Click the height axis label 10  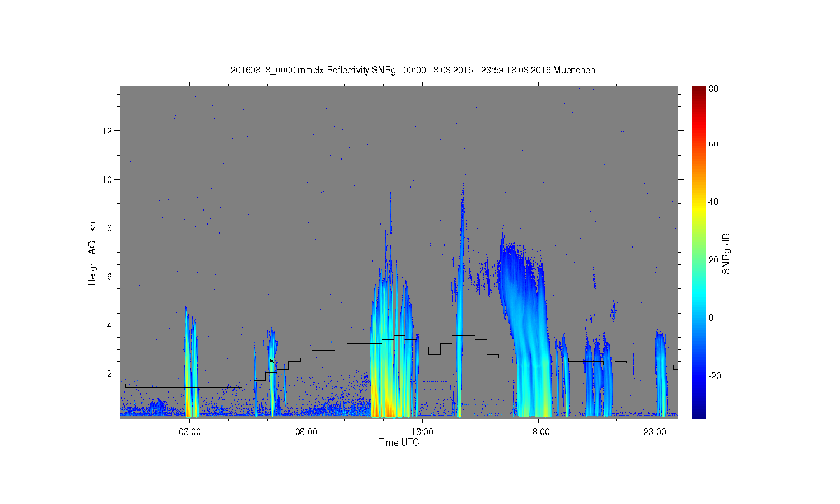click(x=108, y=179)
